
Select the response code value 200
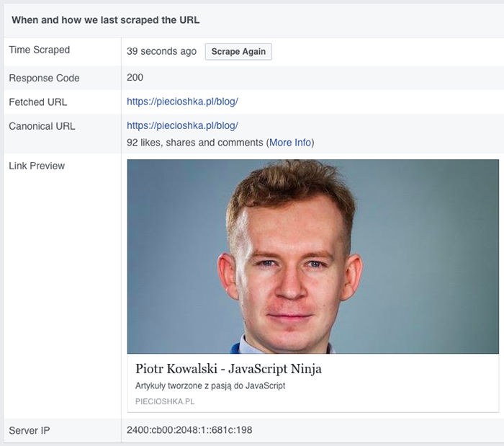point(135,78)
